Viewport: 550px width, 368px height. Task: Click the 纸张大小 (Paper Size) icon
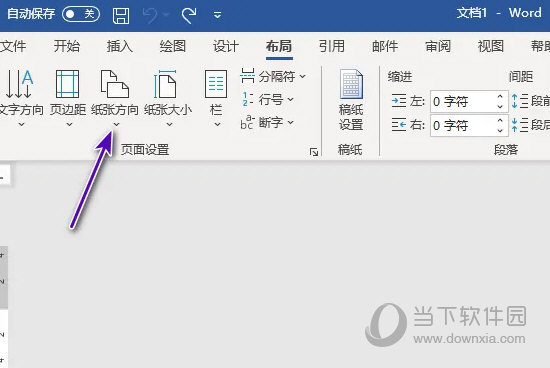pos(165,83)
